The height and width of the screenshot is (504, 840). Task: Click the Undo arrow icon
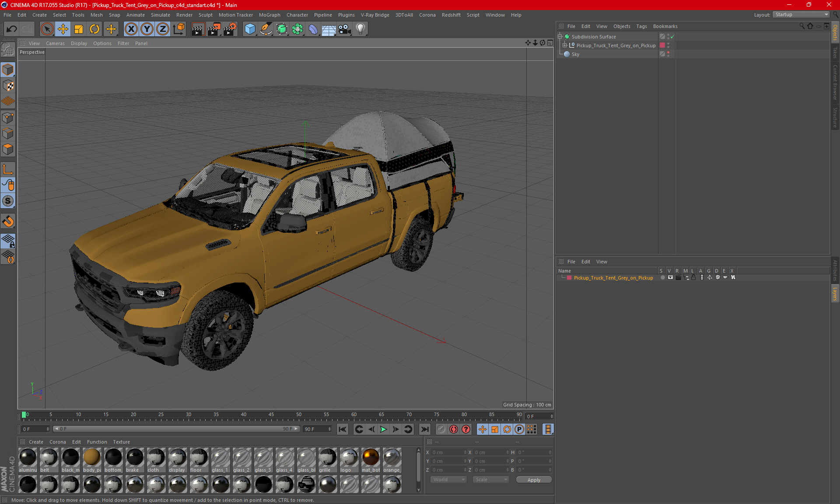pos(12,29)
